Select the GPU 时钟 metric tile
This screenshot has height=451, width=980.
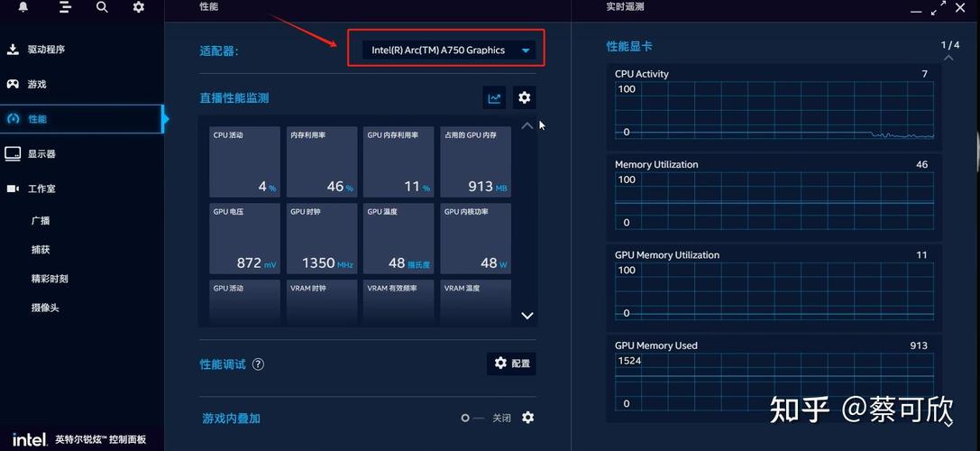click(x=322, y=239)
